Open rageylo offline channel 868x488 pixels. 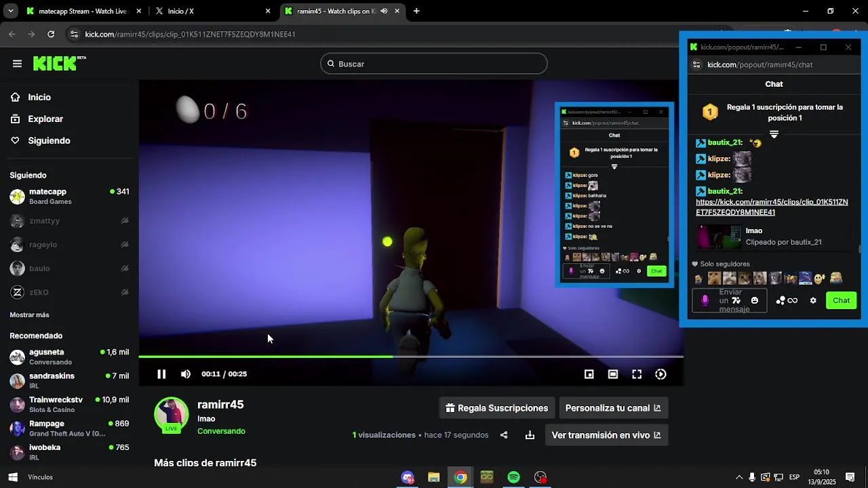69,245
